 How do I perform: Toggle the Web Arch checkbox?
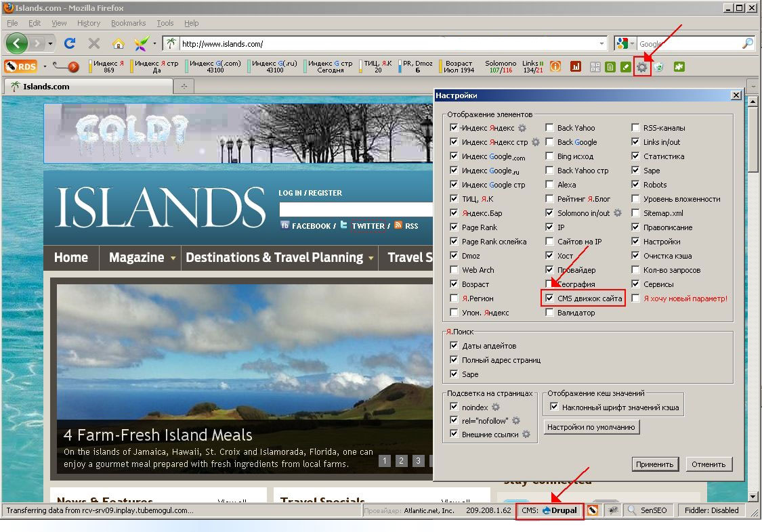coord(454,270)
